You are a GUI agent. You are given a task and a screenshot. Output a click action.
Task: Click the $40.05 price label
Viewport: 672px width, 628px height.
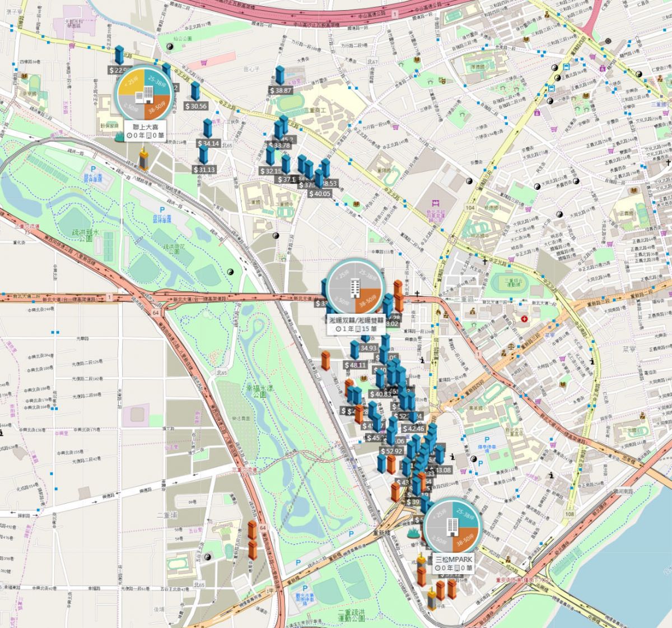click(320, 193)
